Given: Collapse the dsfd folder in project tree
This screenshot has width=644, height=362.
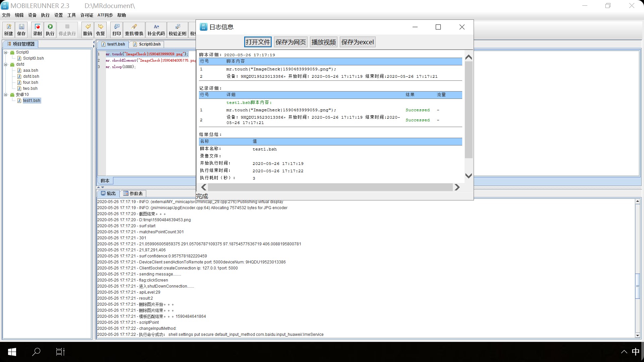Looking at the screenshot, I should point(6,64).
